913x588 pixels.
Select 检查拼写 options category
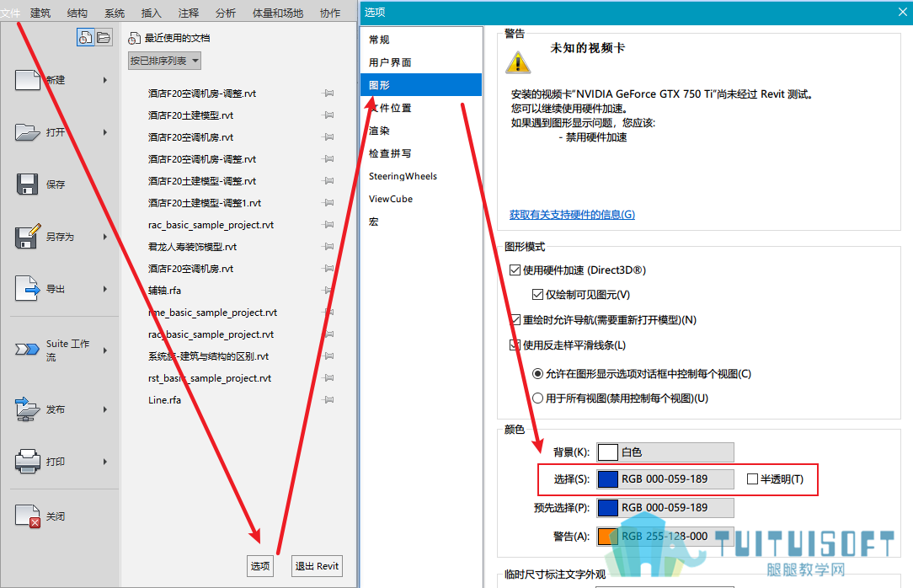pyautogui.click(x=421, y=153)
